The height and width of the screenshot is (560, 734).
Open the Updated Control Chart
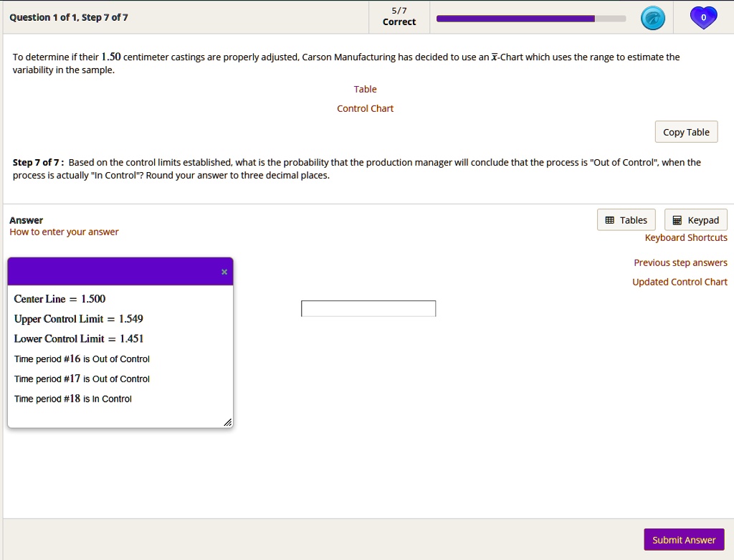680,282
